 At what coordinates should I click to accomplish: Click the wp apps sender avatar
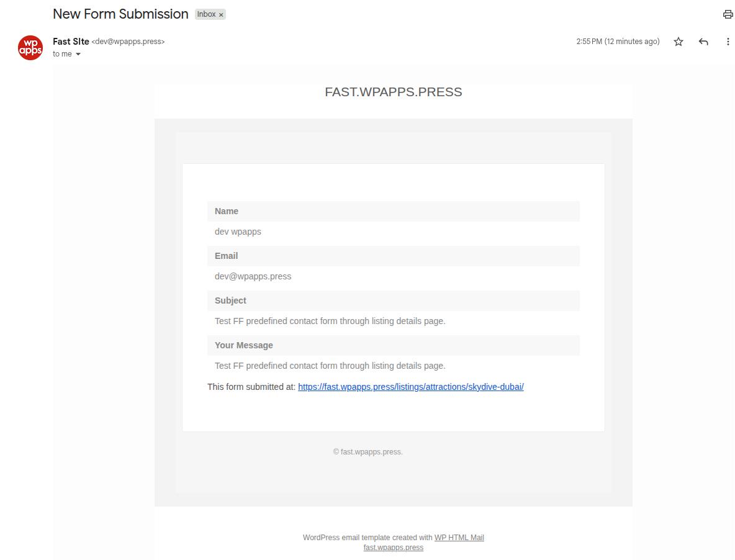[x=30, y=48]
